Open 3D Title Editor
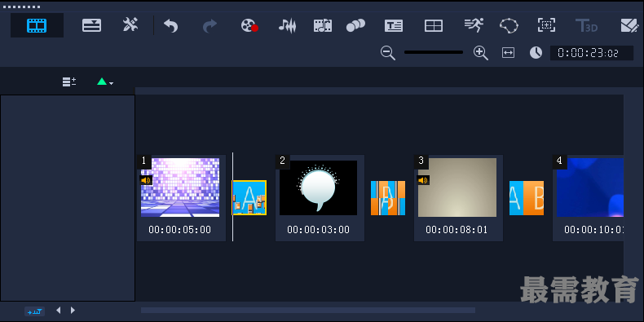The width and height of the screenshot is (644, 322). [586, 26]
